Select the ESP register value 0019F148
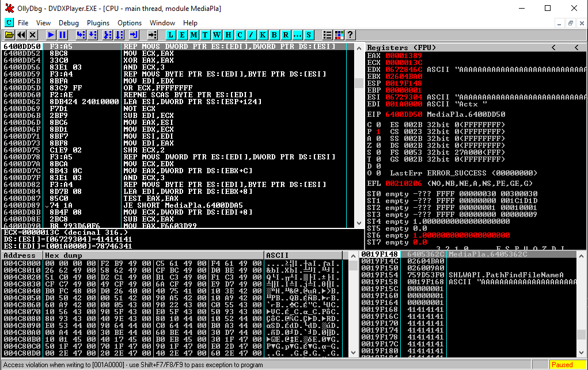The image size is (588, 370). 404,83
